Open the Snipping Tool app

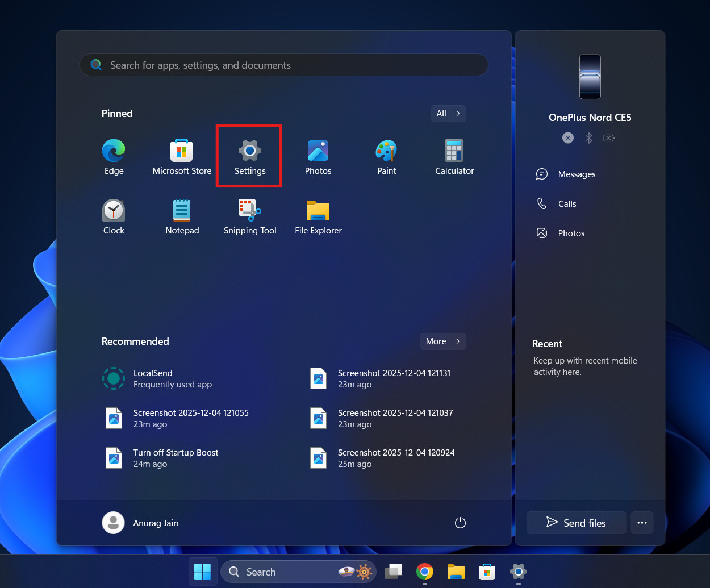point(250,216)
